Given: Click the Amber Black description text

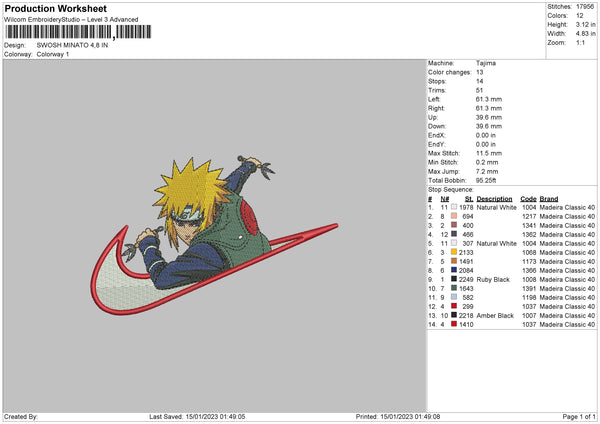Looking at the screenshot, I should click(495, 315).
